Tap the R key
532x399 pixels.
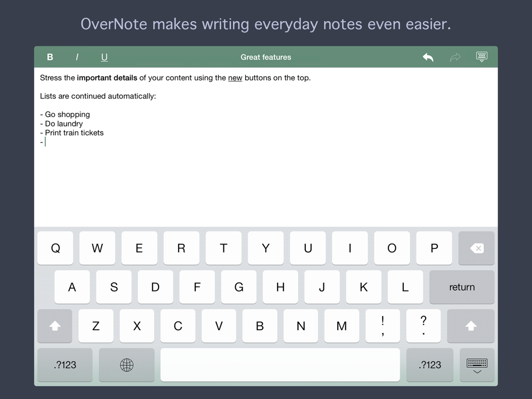(x=181, y=248)
